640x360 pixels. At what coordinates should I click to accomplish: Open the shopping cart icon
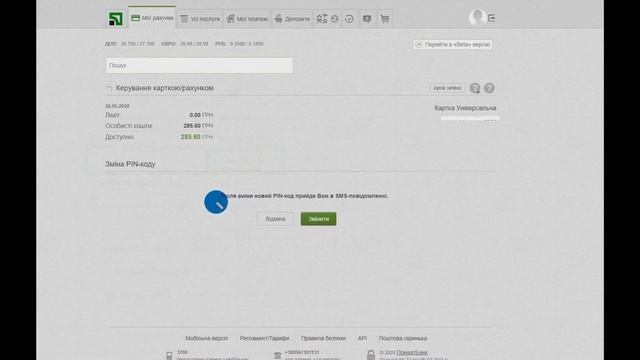384,19
